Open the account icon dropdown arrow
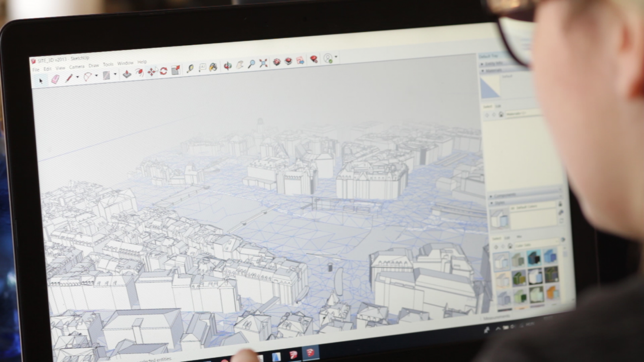Viewport: 644px width, 362px height. tap(336, 57)
